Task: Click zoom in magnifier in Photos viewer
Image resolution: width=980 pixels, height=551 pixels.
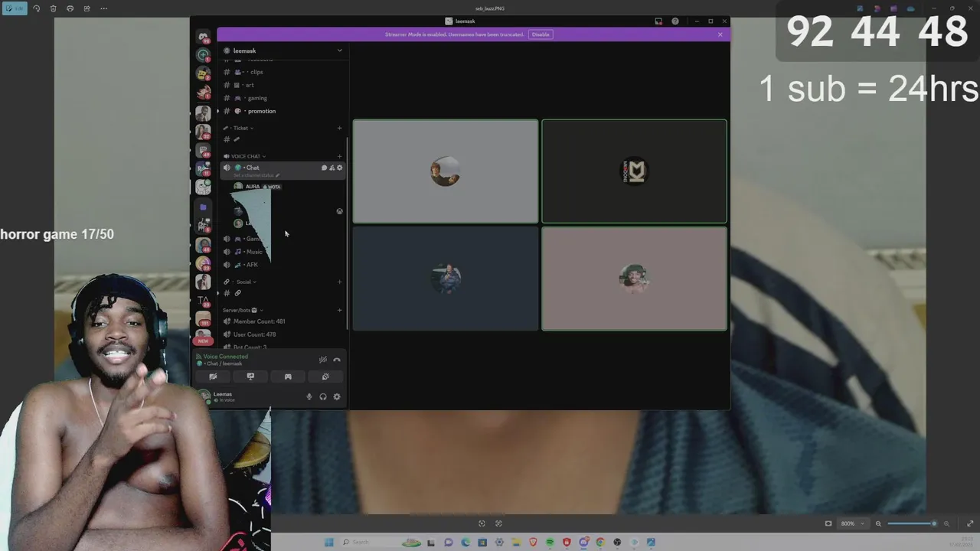Action: point(946,523)
